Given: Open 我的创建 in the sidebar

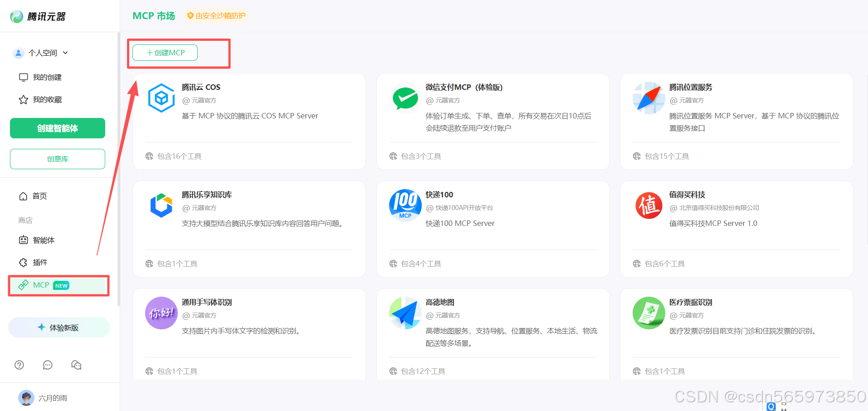Looking at the screenshot, I should (47, 77).
